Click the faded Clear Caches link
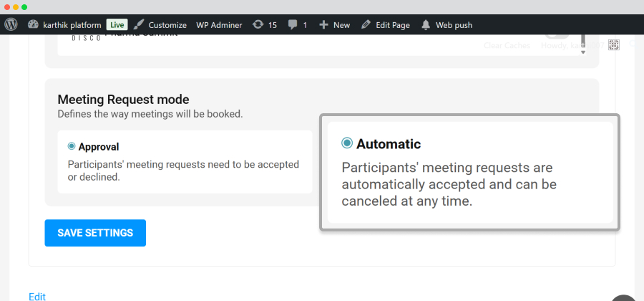Viewport: 644px width, 301px height. tap(507, 45)
